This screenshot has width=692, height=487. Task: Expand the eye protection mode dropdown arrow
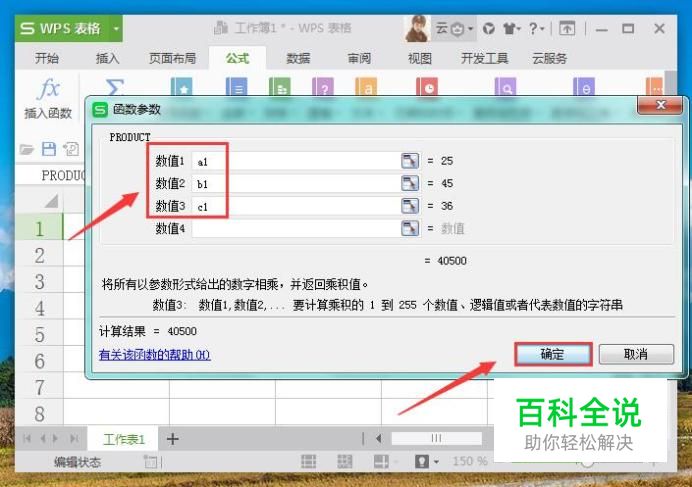pos(436,462)
